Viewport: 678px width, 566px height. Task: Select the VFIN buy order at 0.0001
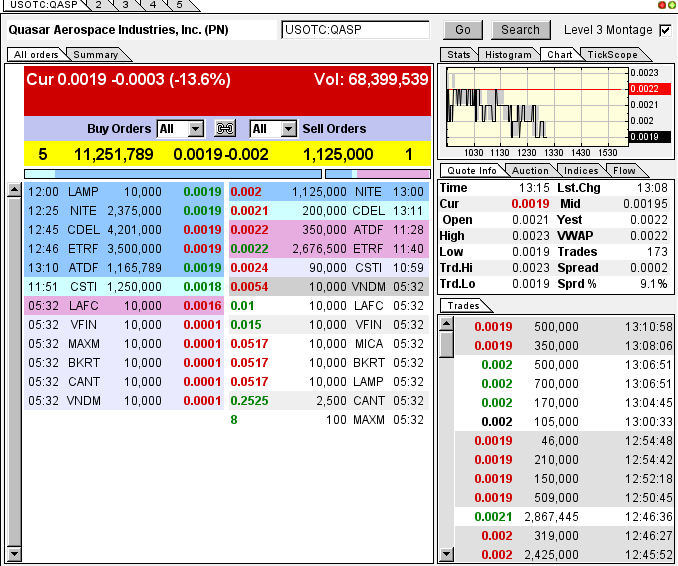point(124,325)
